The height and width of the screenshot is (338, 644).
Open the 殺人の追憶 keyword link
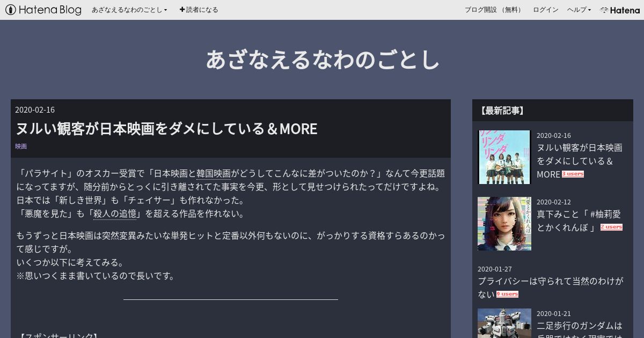[x=115, y=214]
